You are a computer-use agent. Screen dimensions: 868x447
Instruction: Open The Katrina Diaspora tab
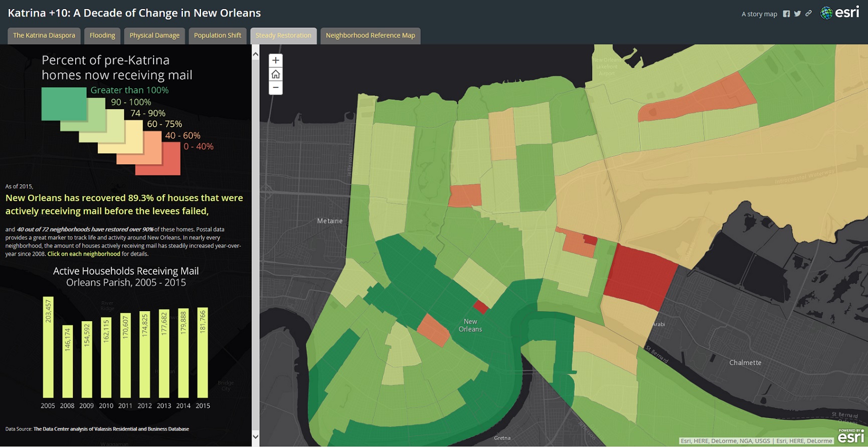44,36
